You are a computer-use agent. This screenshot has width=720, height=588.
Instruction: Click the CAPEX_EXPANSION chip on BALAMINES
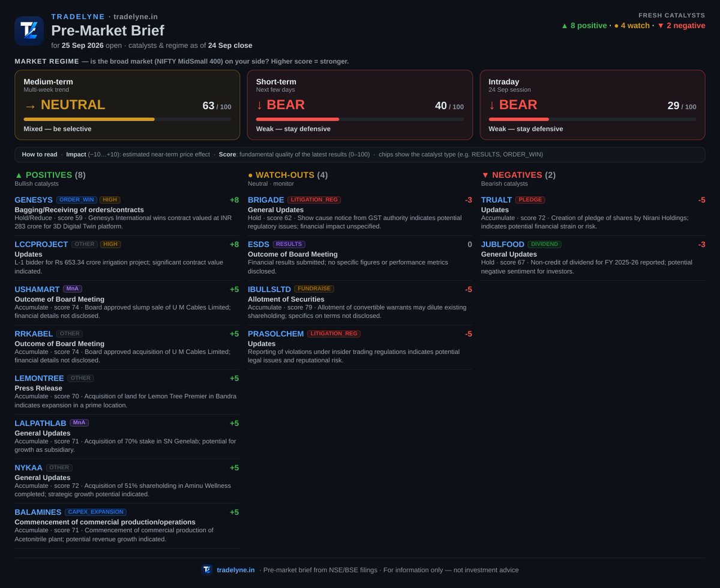[96, 512]
